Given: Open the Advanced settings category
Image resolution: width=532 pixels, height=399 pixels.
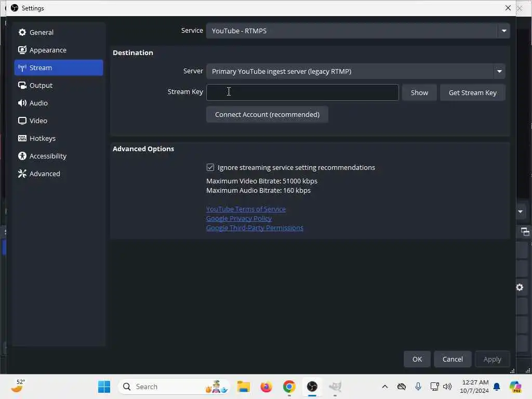Looking at the screenshot, I should click(58, 174).
